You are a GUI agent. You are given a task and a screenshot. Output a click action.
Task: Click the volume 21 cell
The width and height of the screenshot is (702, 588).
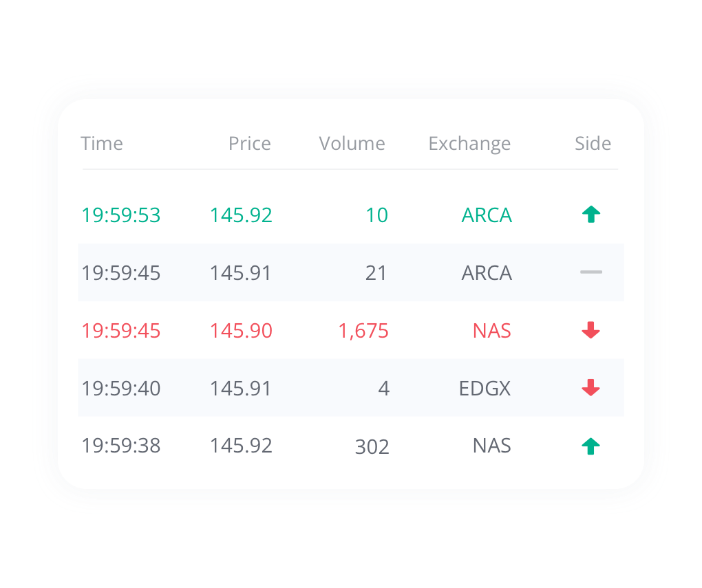point(376,273)
